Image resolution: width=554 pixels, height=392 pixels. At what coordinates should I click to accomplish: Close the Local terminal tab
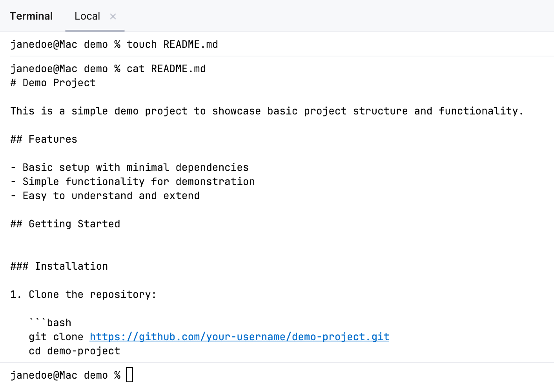[x=113, y=16]
